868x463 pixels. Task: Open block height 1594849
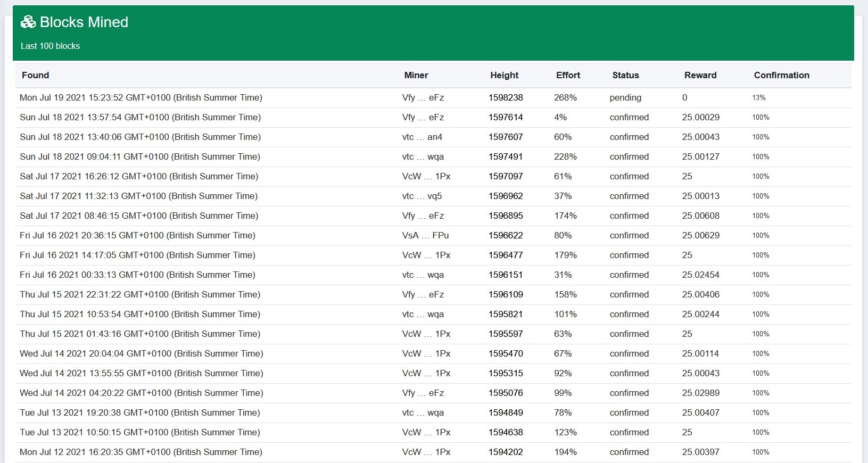(506, 412)
